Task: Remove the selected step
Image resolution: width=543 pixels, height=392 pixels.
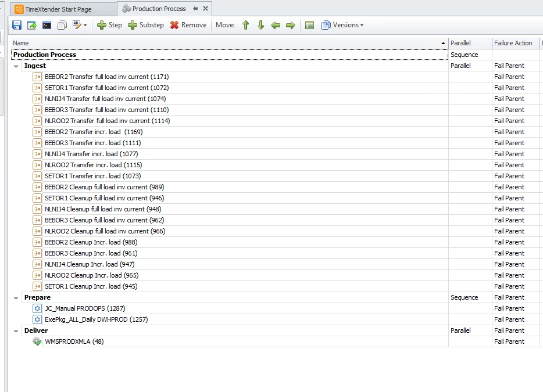Action: click(x=188, y=25)
